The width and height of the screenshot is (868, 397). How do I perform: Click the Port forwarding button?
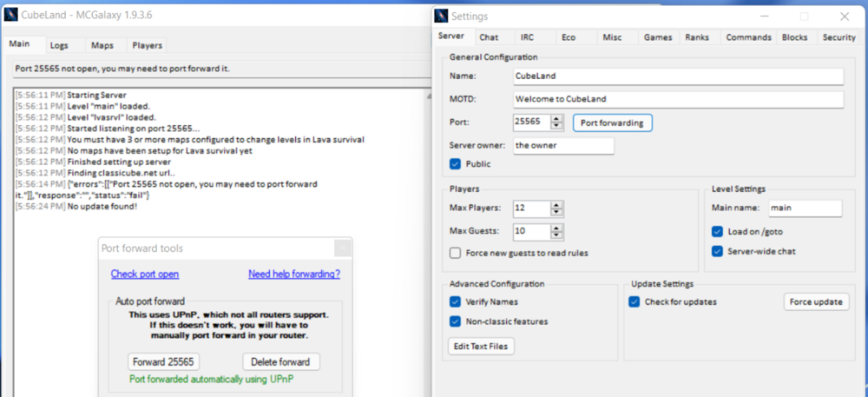point(612,122)
